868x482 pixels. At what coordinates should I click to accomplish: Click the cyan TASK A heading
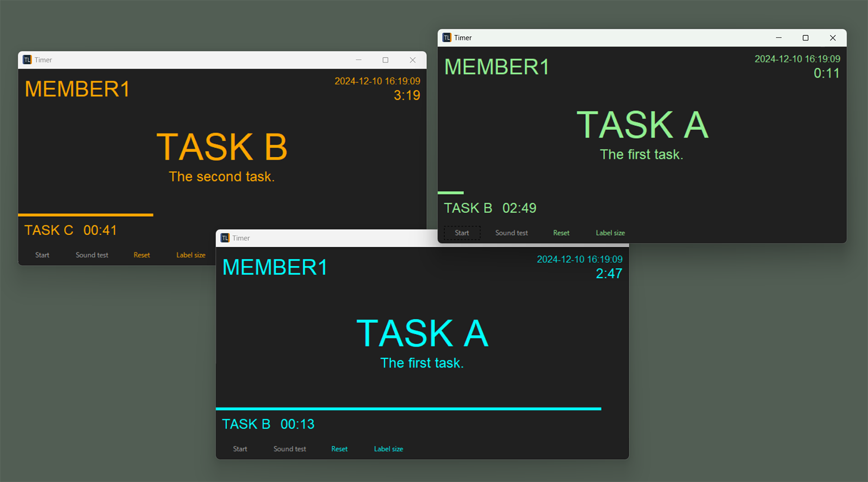coord(422,333)
